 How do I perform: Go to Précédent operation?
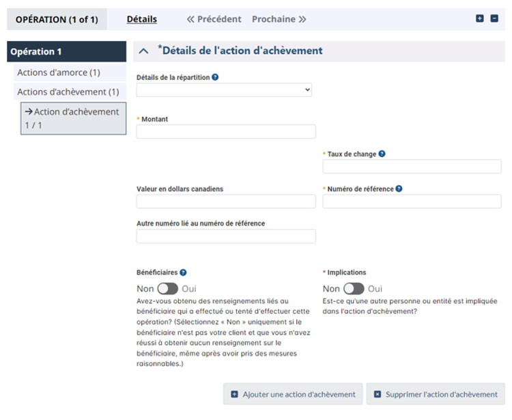pos(214,19)
